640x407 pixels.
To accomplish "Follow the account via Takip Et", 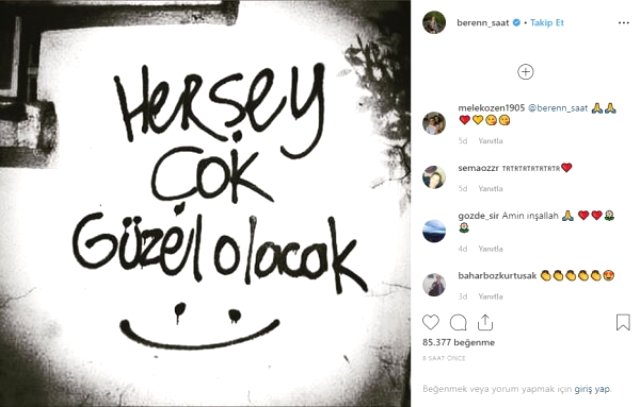I will click(x=547, y=23).
